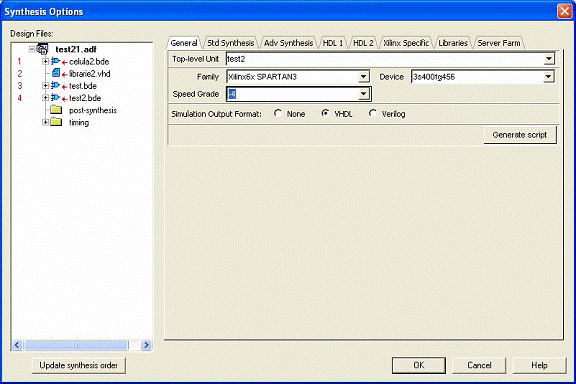Viewport: 576px width, 384px height.
Task: Click the librarie2.vhd file icon
Action: point(56,73)
